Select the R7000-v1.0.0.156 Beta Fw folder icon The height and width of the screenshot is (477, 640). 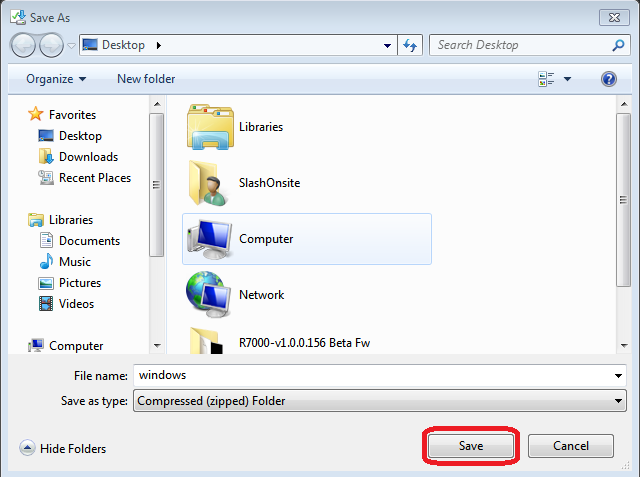207,341
